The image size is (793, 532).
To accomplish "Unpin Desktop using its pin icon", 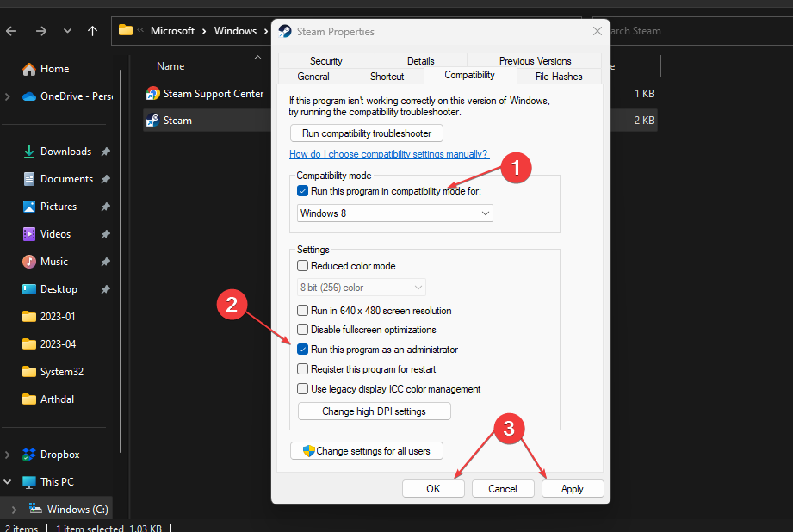I will pos(105,289).
